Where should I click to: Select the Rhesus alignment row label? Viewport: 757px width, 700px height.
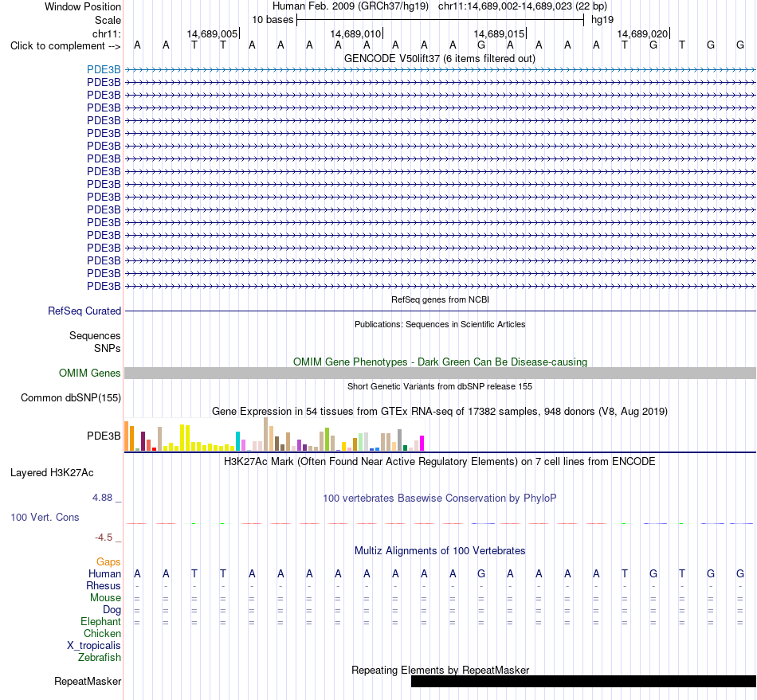pos(104,586)
